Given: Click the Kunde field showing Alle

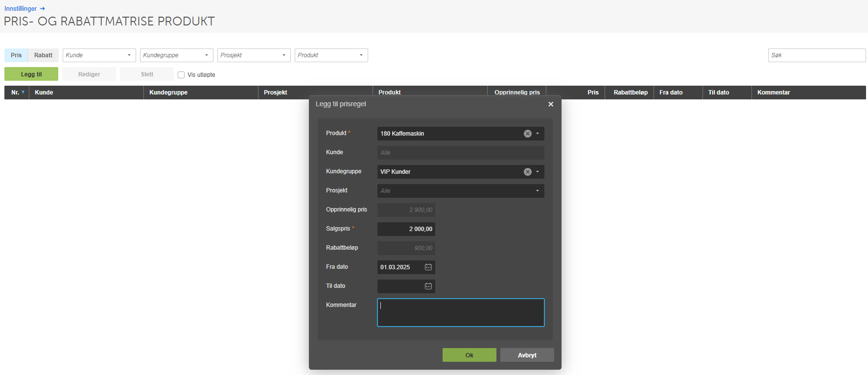Looking at the screenshot, I should point(461,153).
